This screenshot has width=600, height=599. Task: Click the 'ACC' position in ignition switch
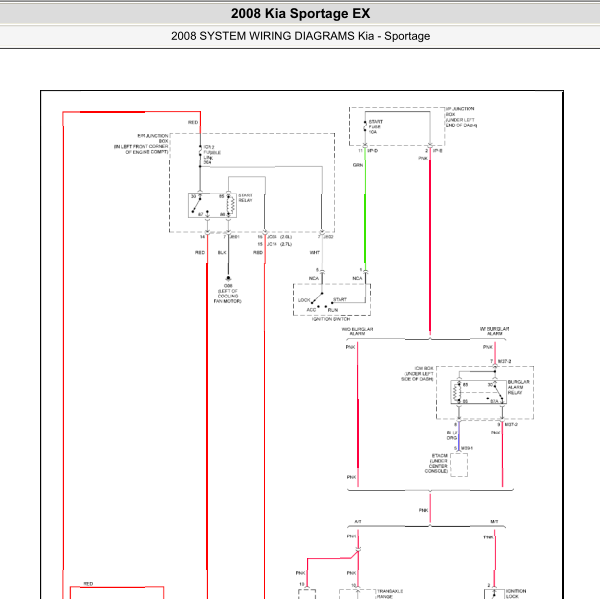(311, 310)
